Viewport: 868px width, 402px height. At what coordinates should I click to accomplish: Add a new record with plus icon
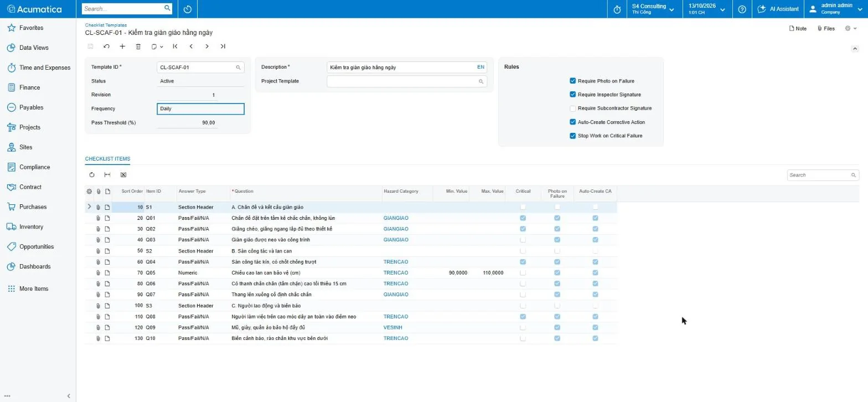point(122,47)
